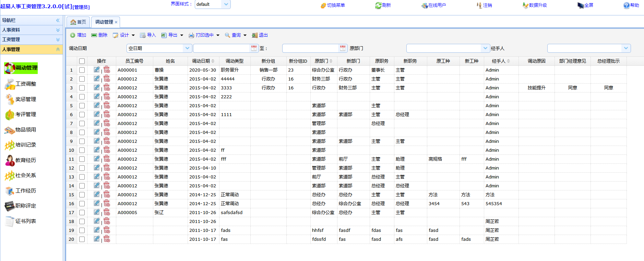
Task: Open 证书列表 in the sidebar
Action: pos(21,221)
